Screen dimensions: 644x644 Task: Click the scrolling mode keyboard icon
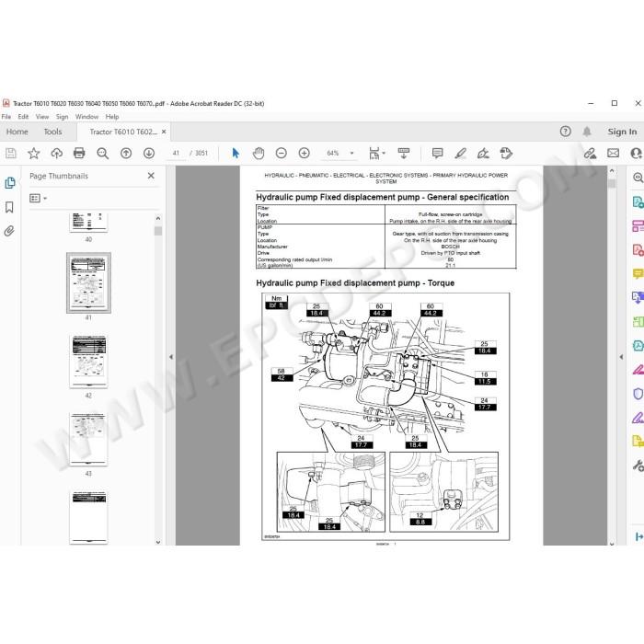click(404, 154)
